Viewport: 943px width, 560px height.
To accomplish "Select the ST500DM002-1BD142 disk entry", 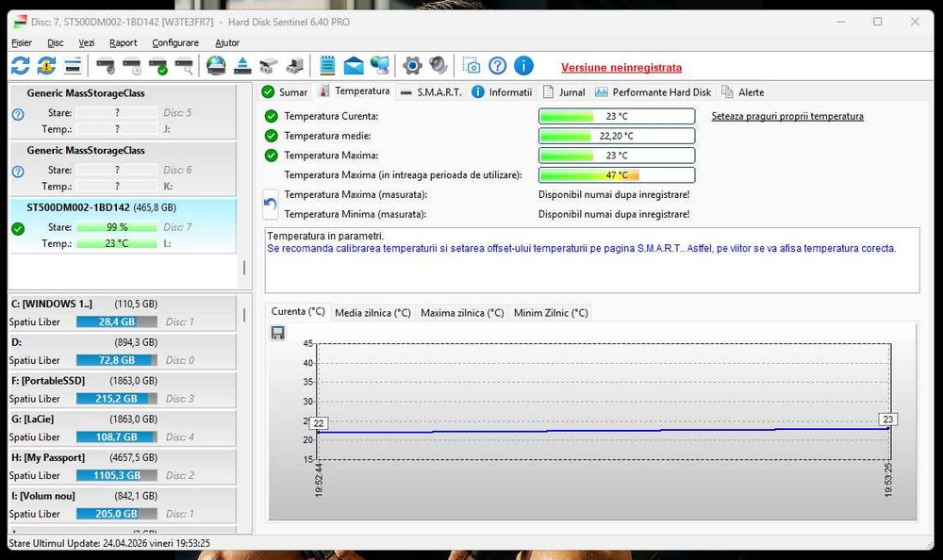I will point(122,226).
